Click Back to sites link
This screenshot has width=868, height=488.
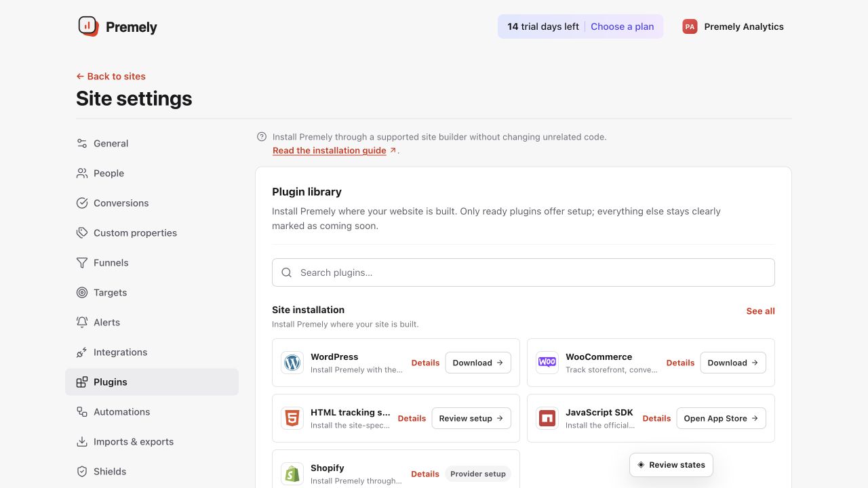tap(111, 77)
